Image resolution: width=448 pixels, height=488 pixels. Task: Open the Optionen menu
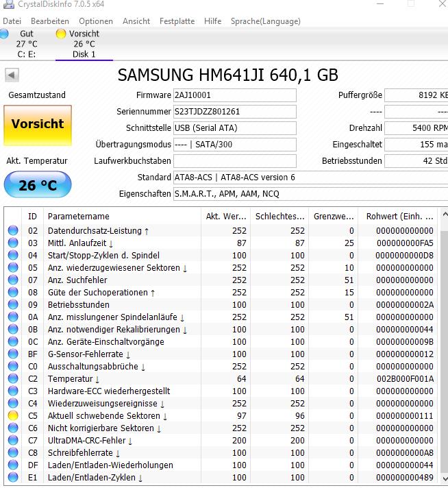coord(96,21)
